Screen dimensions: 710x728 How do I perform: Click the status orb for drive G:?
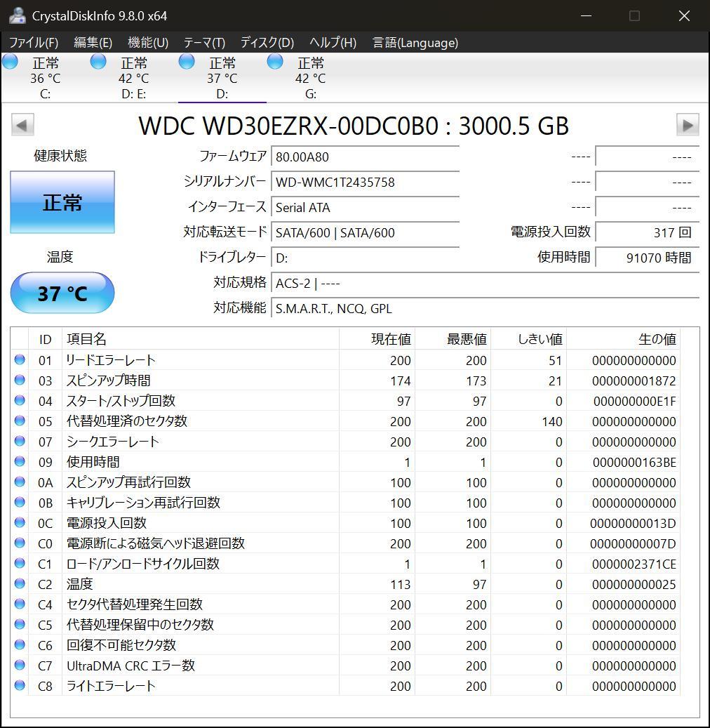pos(275,61)
